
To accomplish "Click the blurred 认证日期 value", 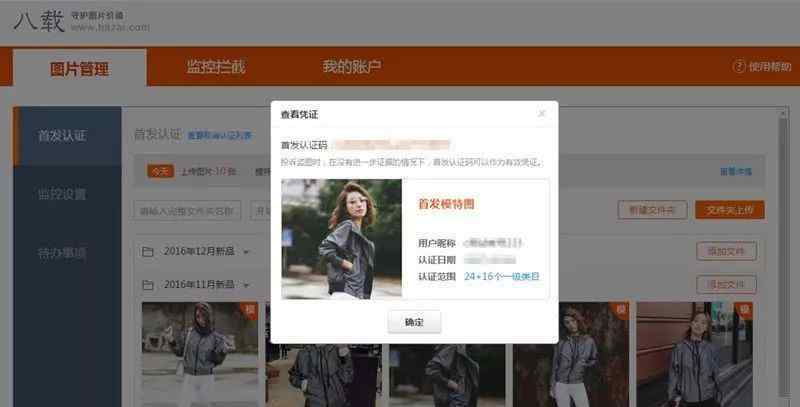I will pyautogui.click(x=490, y=260).
